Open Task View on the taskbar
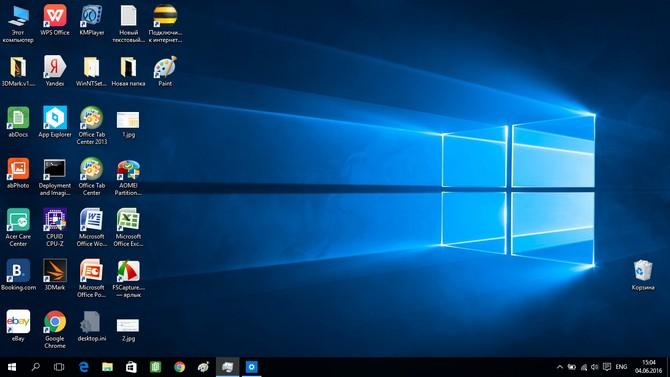This screenshot has width=670, height=377. click(x=59, y=367)
